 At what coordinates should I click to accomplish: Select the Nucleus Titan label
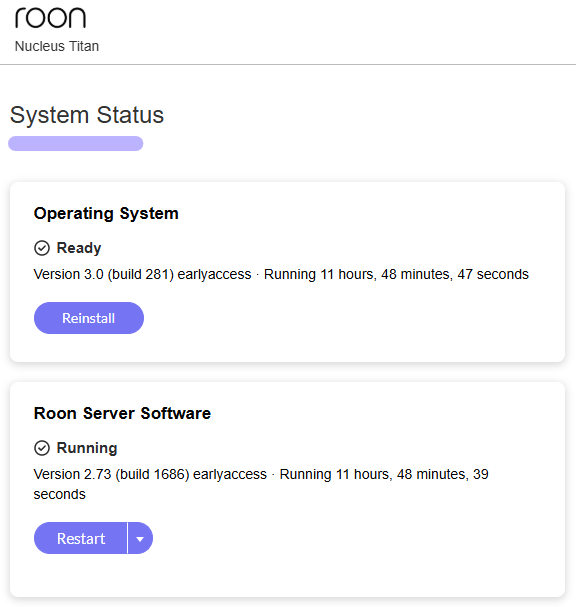click(57, 46)
